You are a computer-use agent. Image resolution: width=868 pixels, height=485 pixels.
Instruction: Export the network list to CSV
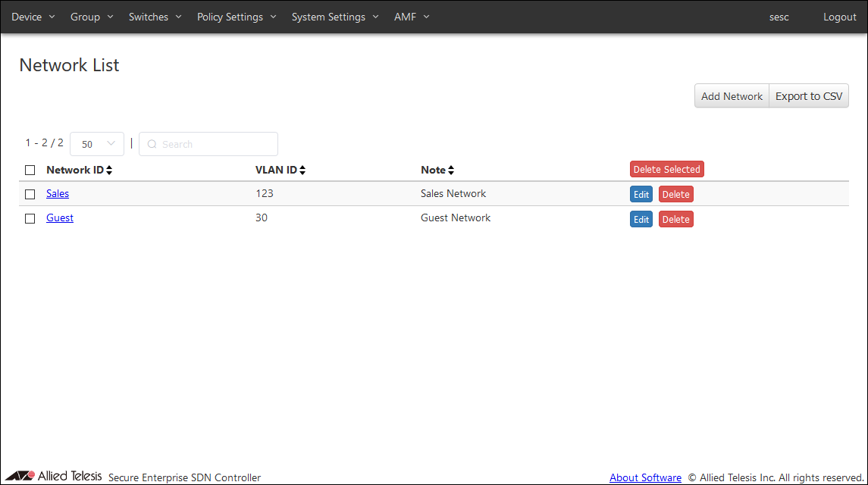(x=809, y=96)
